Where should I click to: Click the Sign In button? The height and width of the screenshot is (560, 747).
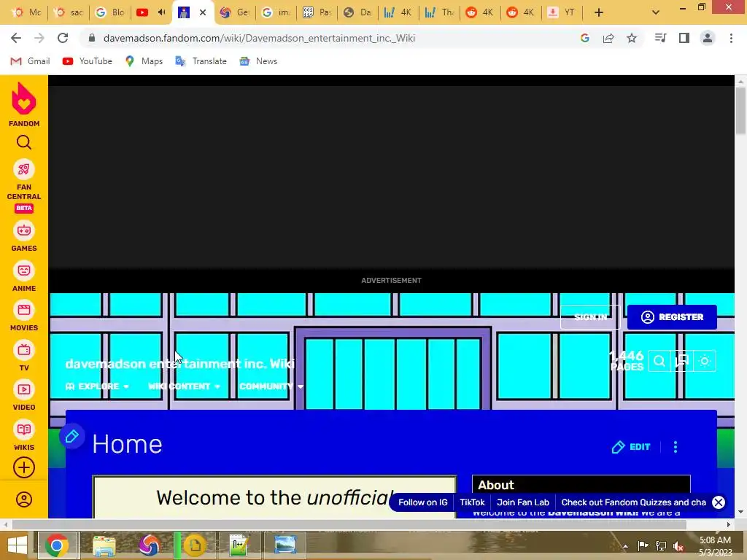coord(590,317)
